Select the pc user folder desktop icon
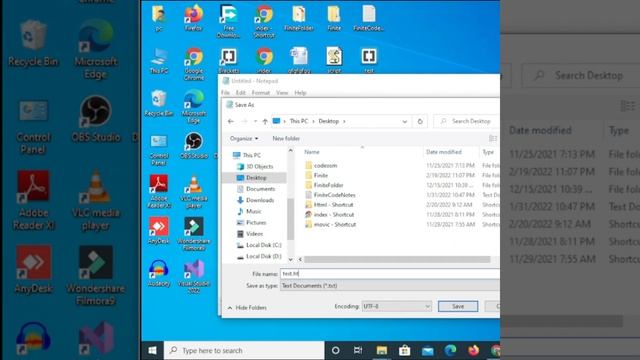Image resolution: width=640 pixels, height=360 pixels. (159, 18)
